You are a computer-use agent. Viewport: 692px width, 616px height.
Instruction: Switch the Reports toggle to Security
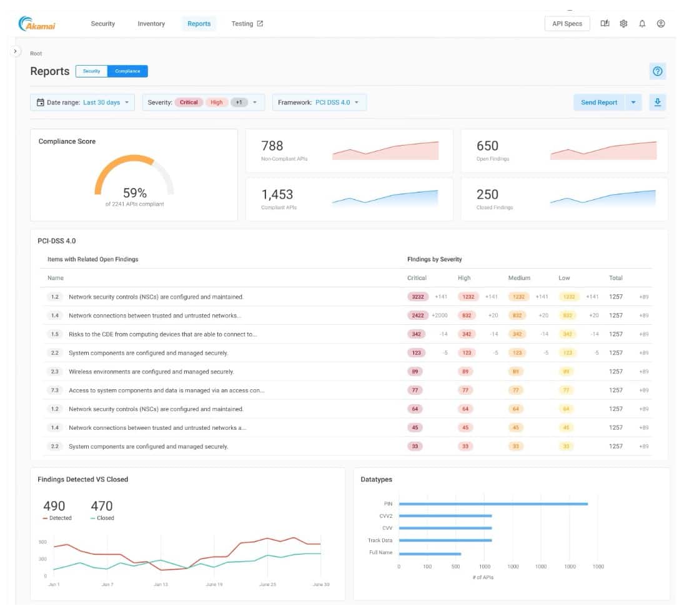coord(91,71)
